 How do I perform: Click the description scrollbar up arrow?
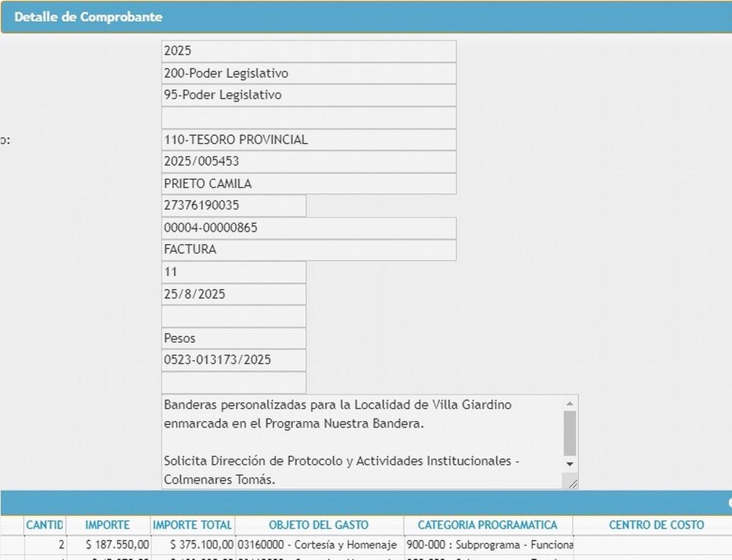(x=570, y=404)
